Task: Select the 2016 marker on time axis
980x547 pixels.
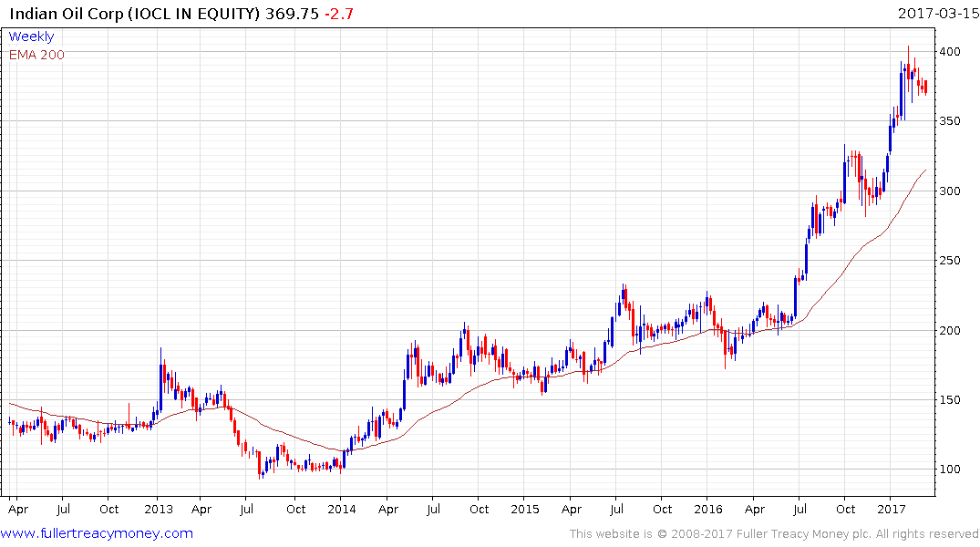Action: coord(709,509)
